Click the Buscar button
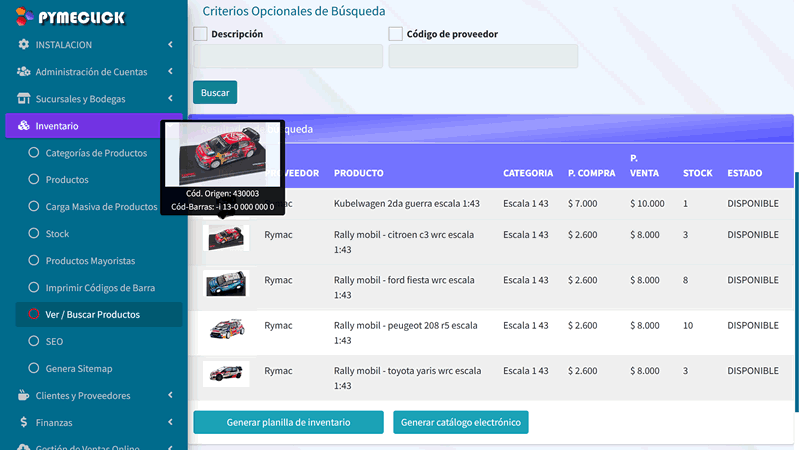The image size is (800, 450). click(215, 92)
